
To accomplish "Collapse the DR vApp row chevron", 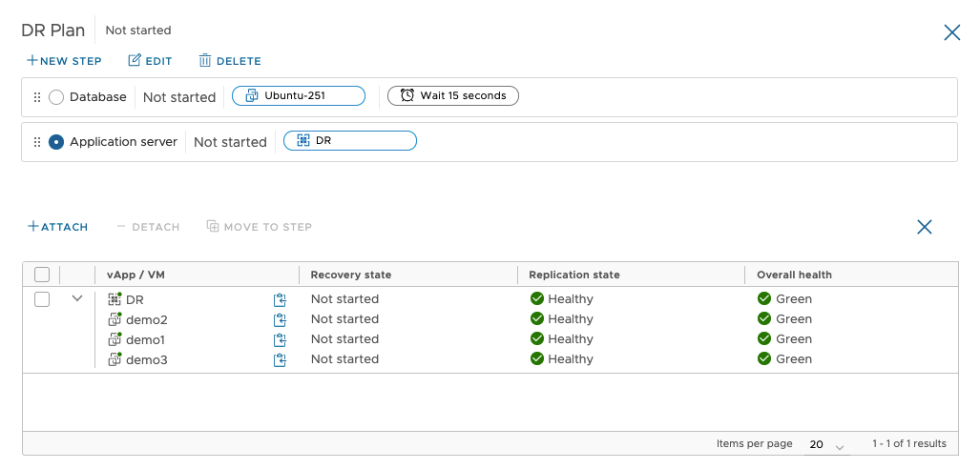I will [x=77, y=298].
